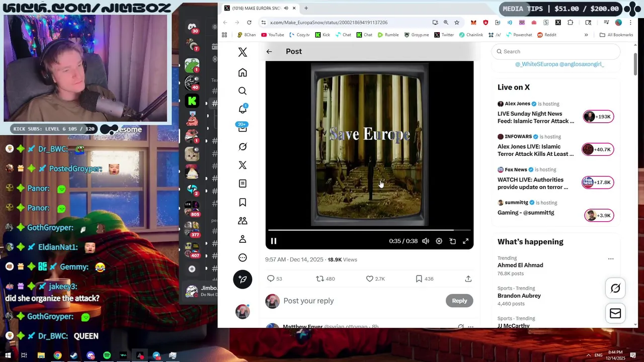Go back with the Post arrow
The height and width of the screenshot is (362, 644).
(269, 51)
